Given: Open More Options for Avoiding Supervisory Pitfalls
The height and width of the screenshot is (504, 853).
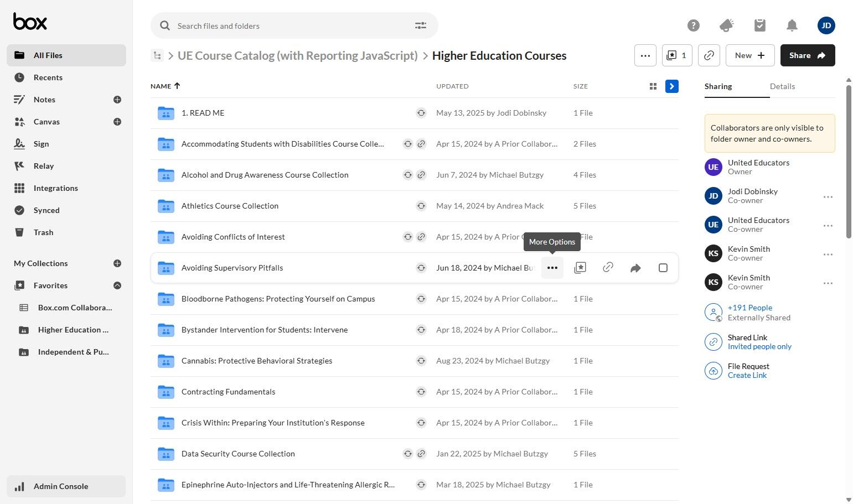Looking at the screenshot, I should [x=552, y=268].
